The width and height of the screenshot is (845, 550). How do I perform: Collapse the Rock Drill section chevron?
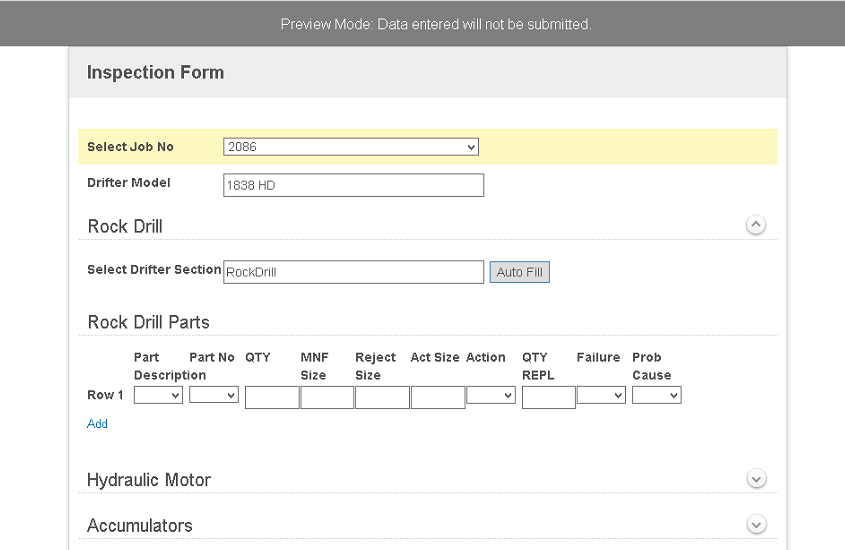pyautogui.click(x=756, y=225)
